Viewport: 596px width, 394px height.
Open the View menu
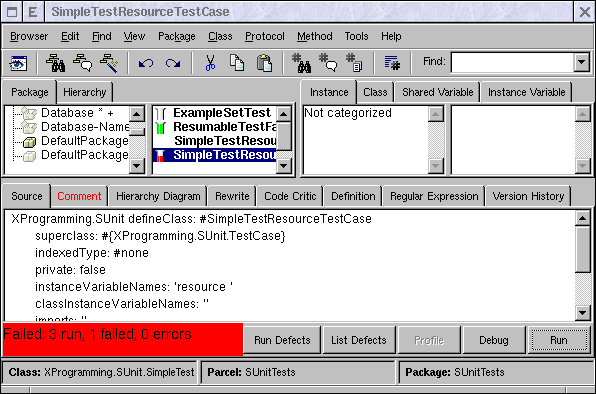pos(134,36)
